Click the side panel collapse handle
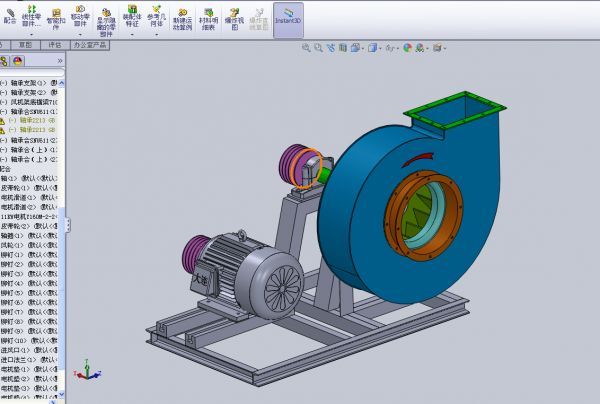Screen dimensions: 600x404 click(68, 225)
